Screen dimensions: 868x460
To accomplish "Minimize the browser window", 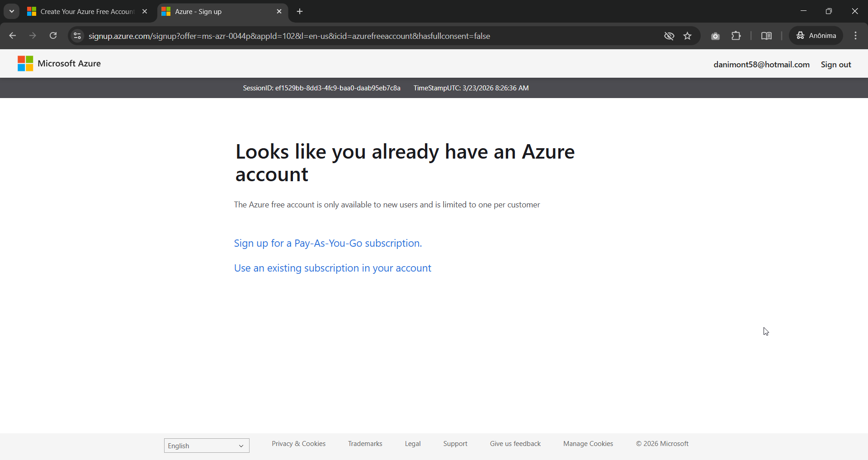I will (803, 11).
